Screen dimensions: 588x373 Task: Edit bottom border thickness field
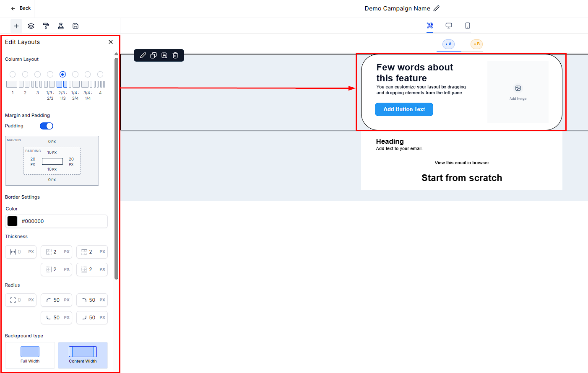92,269
